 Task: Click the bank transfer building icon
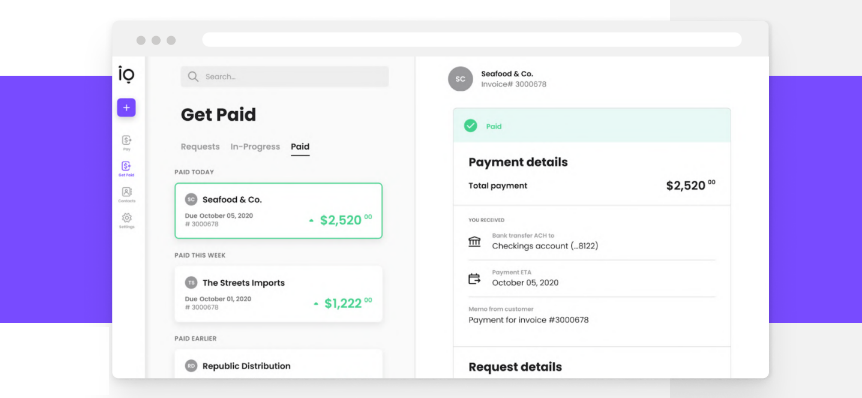tap(474, 241)
